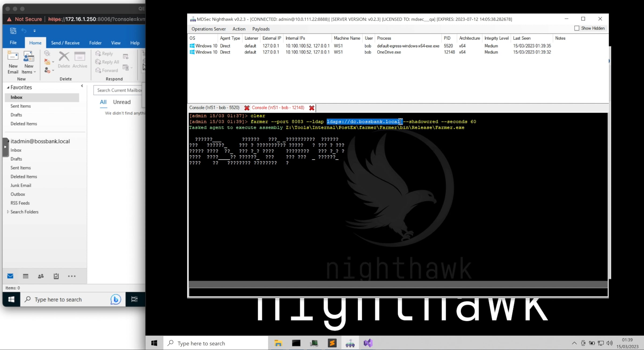The image size is (644, 350).
Task: Click the three-dots more navigation options
Action: tap(72, 276)
